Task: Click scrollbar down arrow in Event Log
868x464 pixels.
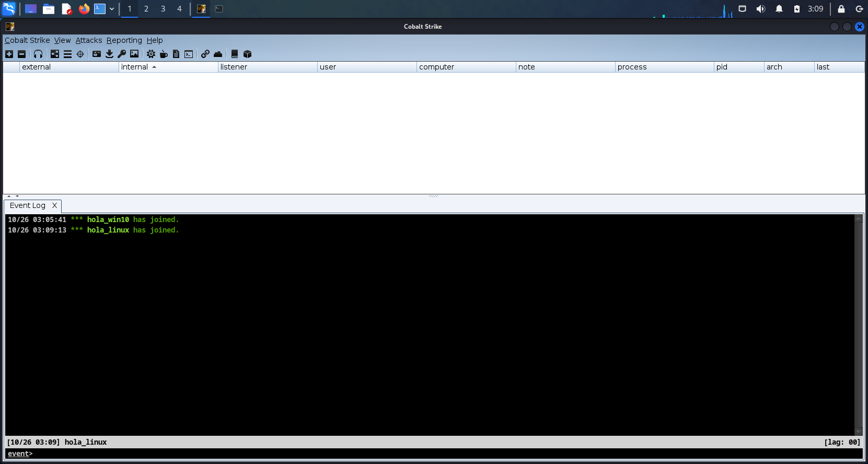Action: pyautogui.click(x=858, y=432)
